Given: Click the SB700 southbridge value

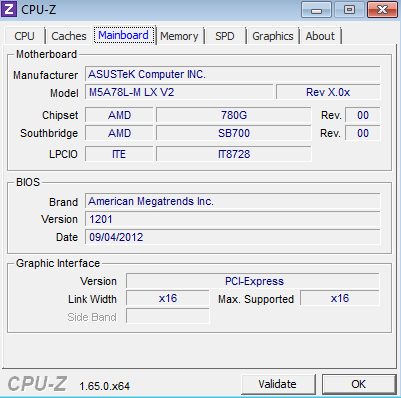Looking at the screenshot, I should [x=234, y=133].
